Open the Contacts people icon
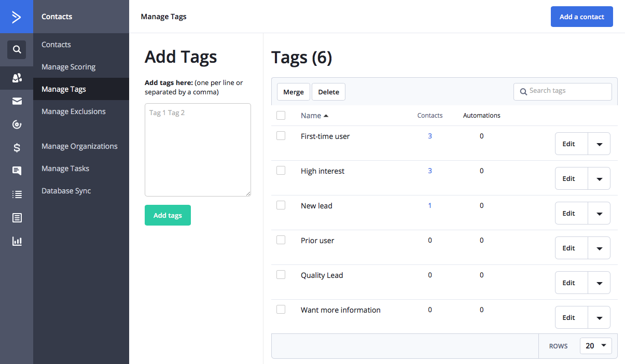625x364 pixels. tap(17, 78)
